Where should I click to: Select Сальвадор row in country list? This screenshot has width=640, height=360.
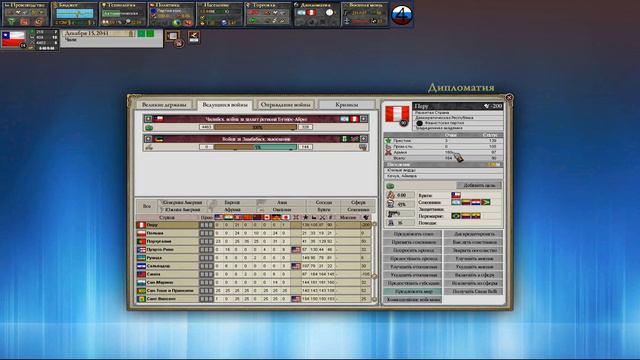point(253,266)
